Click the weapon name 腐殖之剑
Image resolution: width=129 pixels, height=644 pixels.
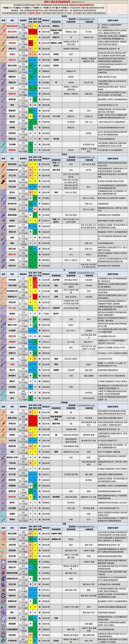[12, 82]
